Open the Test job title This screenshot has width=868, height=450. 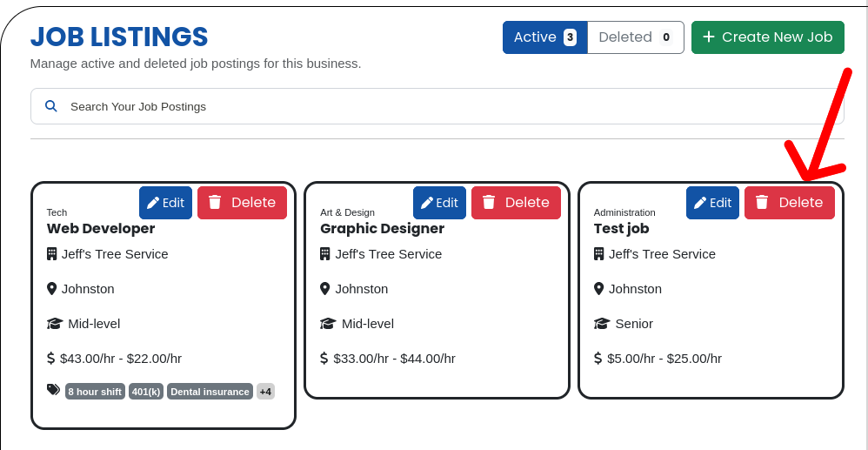(x=621, y=229)
